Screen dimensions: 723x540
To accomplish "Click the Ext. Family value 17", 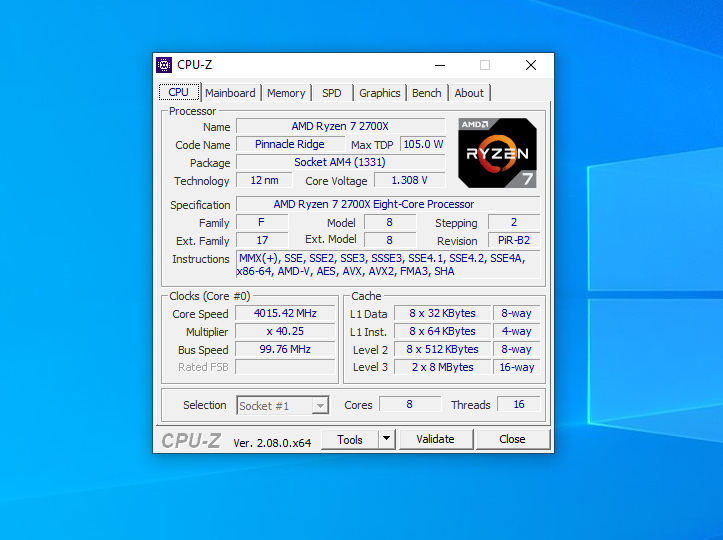I will [x=262, y=240].
